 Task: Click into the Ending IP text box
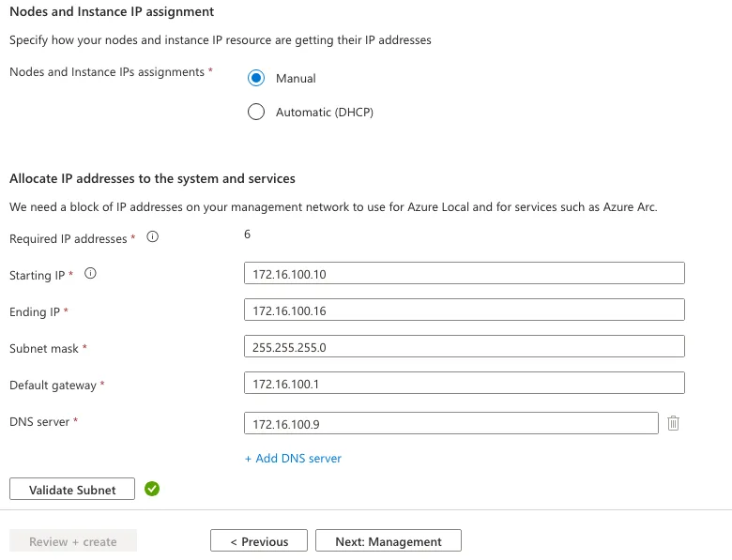click(464, 310)
